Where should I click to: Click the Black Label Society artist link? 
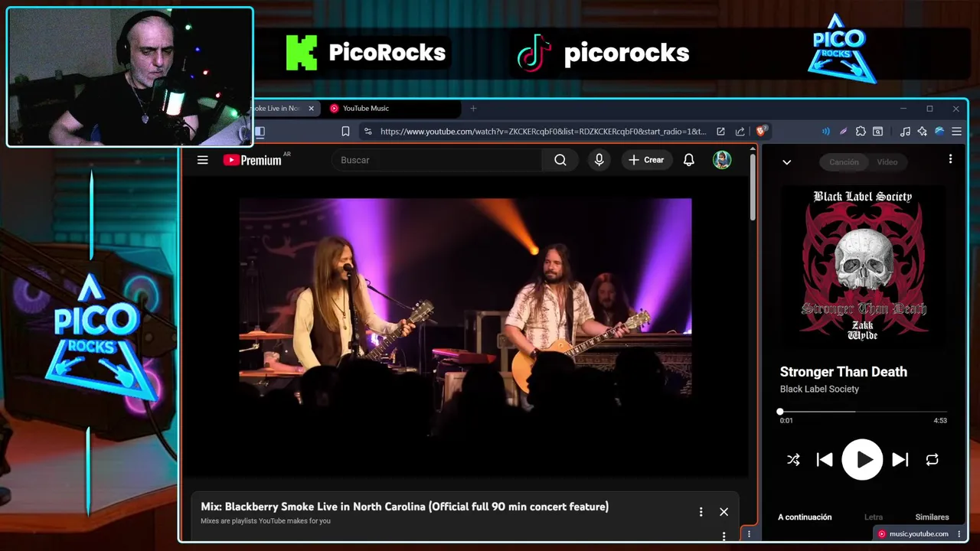[819, 389]
